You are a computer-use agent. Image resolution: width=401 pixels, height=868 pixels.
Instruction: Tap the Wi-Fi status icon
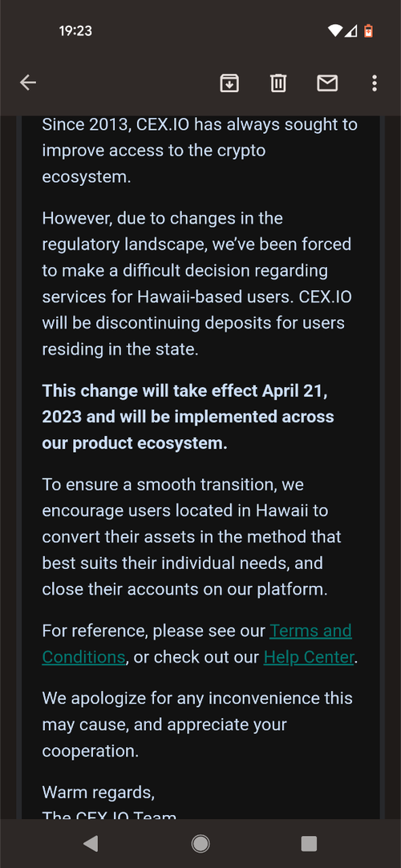[x=334, y=31]
